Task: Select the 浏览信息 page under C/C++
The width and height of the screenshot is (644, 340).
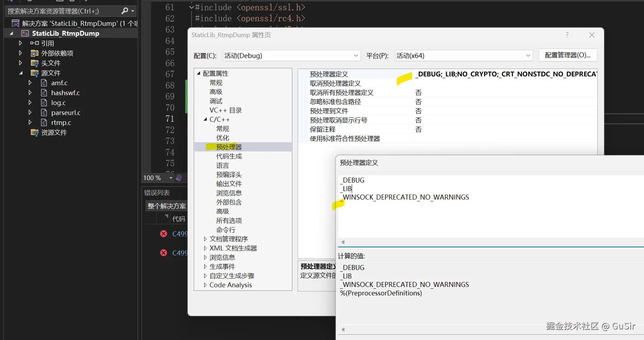Action: [229, 193]
